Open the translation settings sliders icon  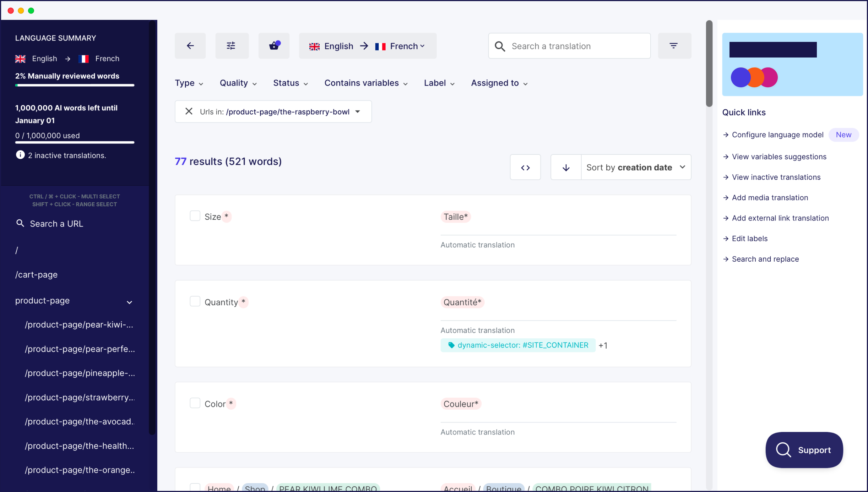coord(232,45)
